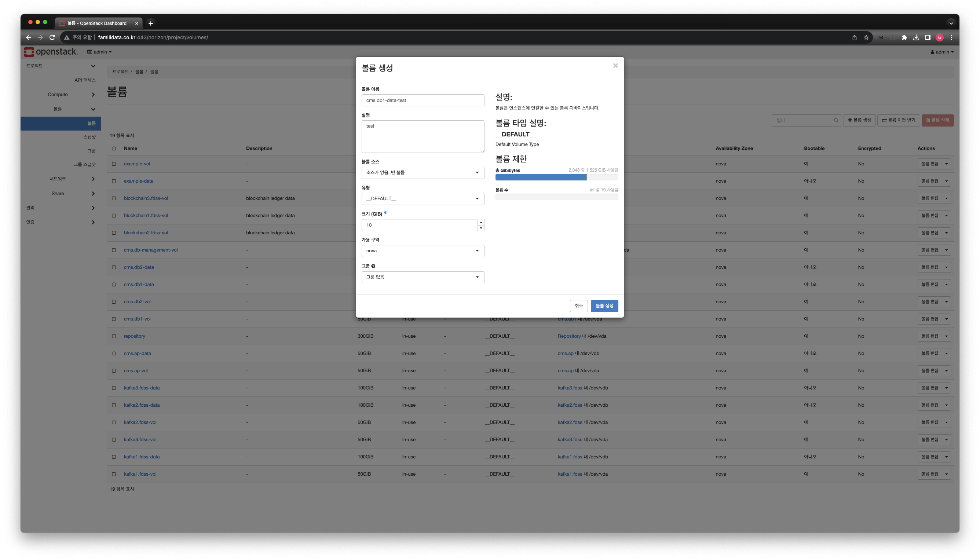Open the availability zone nova dropdown

422,251
